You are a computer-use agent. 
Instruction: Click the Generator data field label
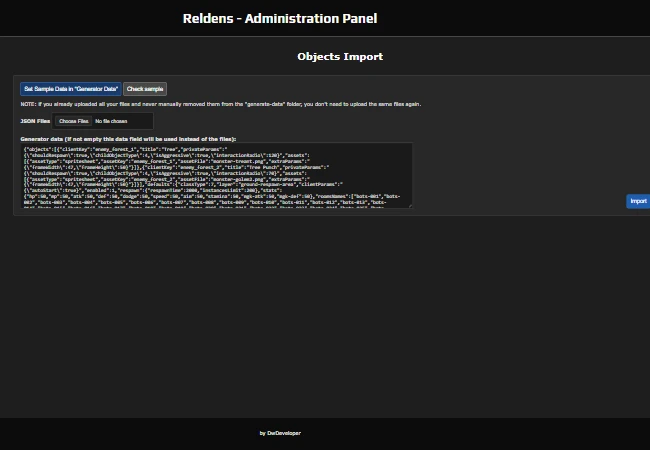128,139
